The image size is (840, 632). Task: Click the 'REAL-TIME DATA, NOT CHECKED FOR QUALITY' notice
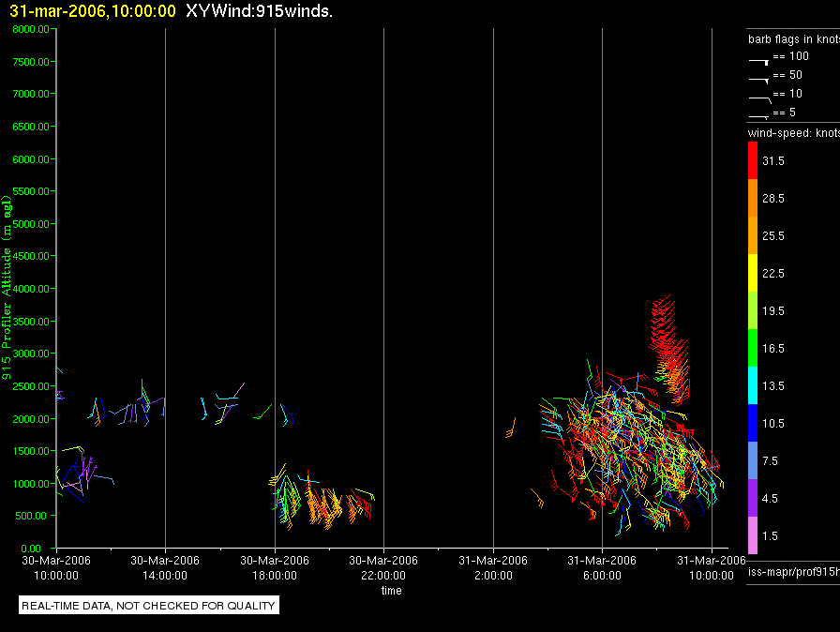pos(148,605)
